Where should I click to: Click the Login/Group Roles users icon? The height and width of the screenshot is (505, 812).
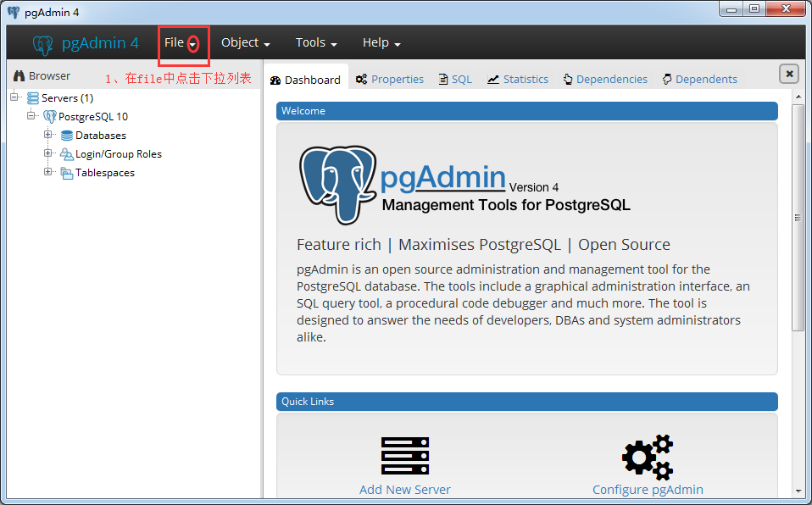click(66, 154)
